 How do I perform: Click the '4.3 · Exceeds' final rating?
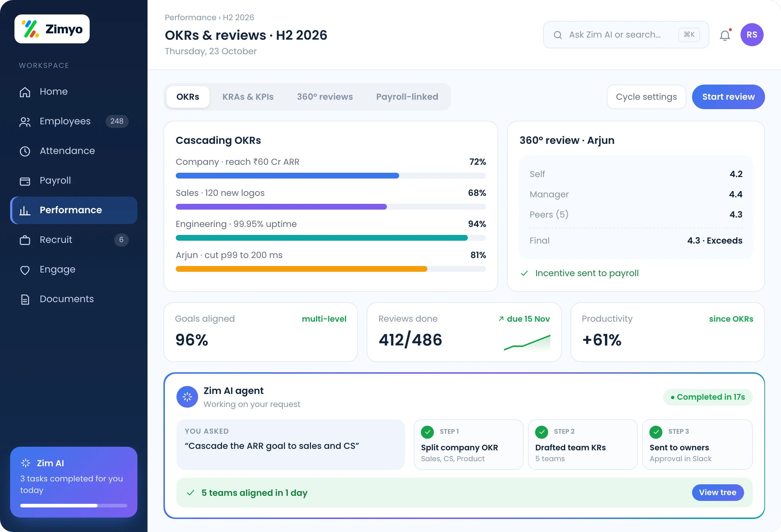click(x=714, y=241)
